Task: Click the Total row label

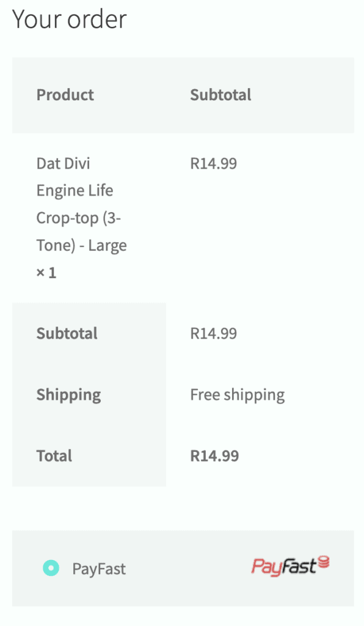Action: (x=54, y=455)
